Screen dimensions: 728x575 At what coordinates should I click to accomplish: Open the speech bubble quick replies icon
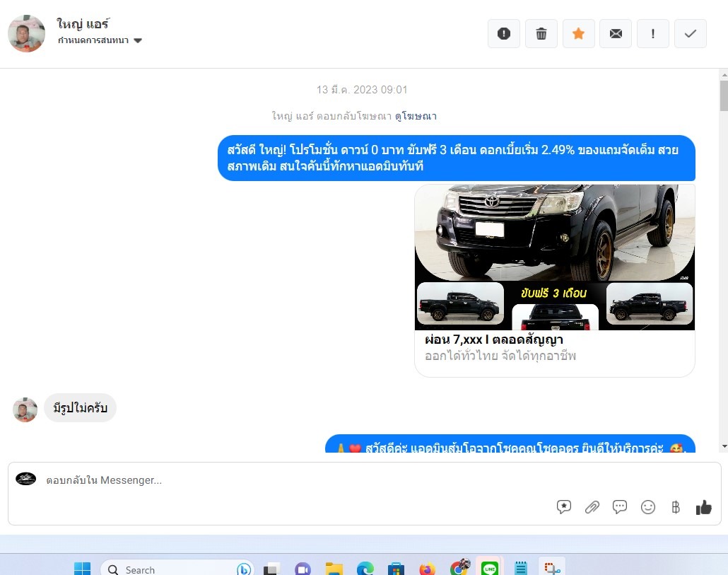point(620,507)
